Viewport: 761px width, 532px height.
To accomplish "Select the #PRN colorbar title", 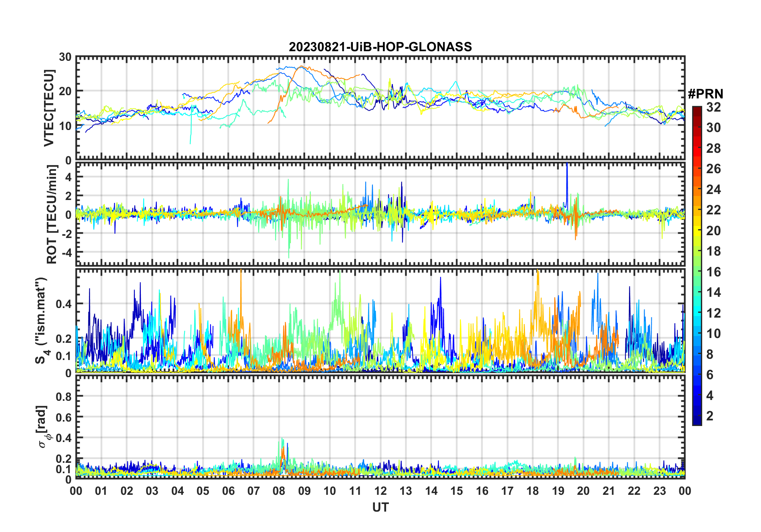I will 705,94.
